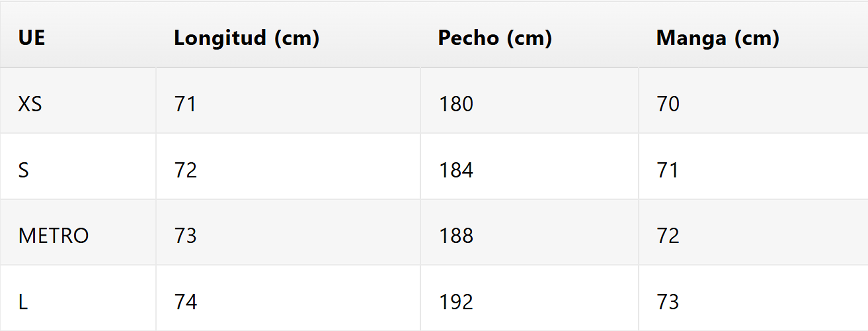
Task: Select the METRO size cell
Action: (53, 236)
